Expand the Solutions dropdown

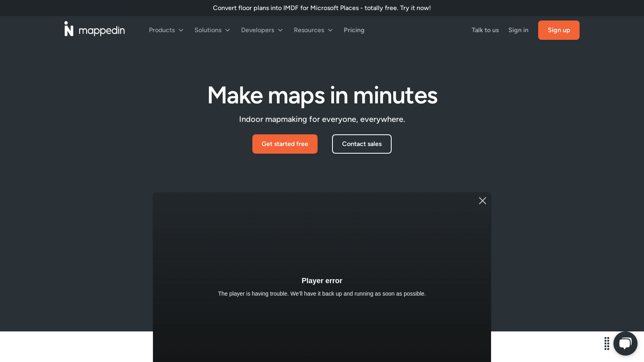212,30
